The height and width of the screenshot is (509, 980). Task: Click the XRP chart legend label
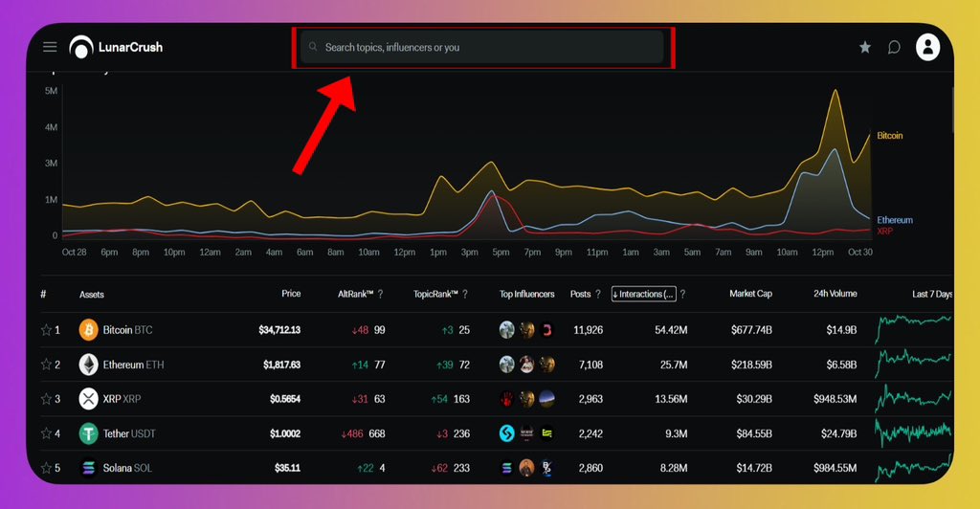(x=884, y=232)
